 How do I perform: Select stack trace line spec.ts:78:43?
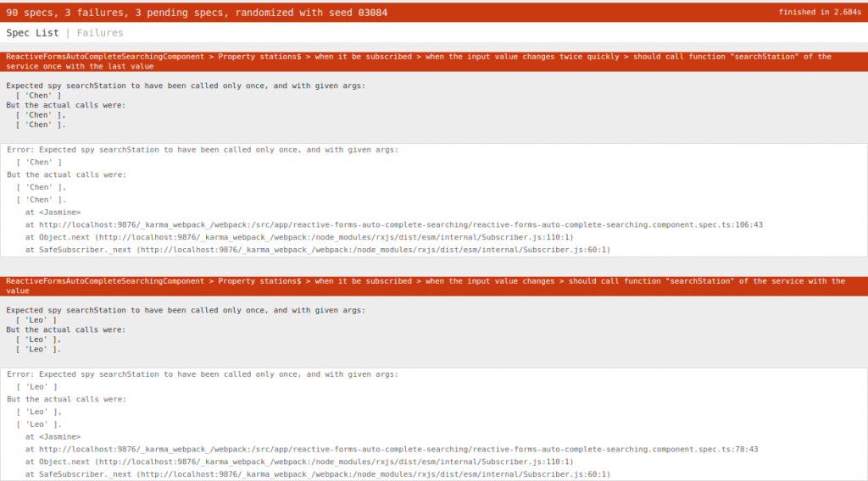pyautogui.click(x=392, y=450)
